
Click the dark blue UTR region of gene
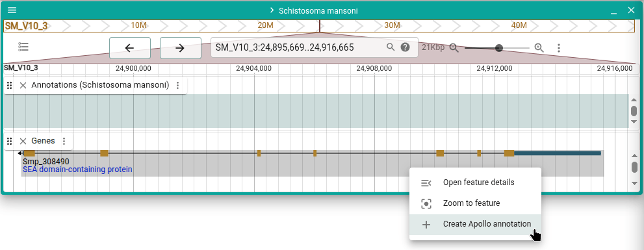point(558,153)
